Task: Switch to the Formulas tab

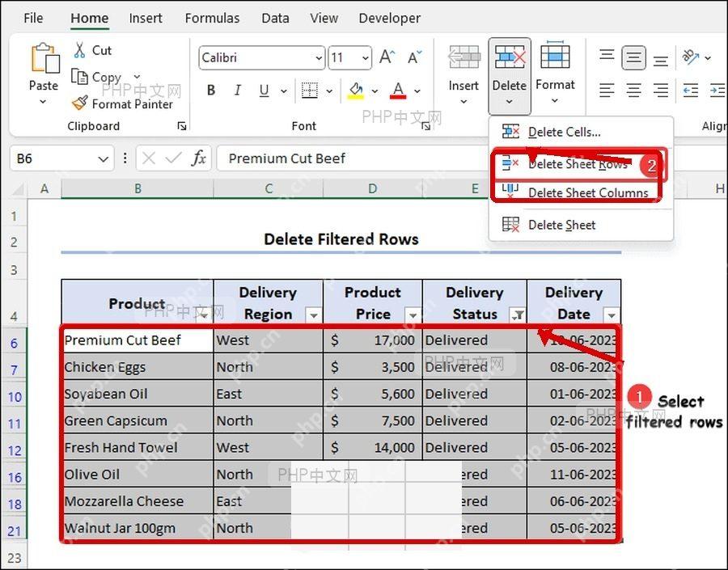Action: 212,18
